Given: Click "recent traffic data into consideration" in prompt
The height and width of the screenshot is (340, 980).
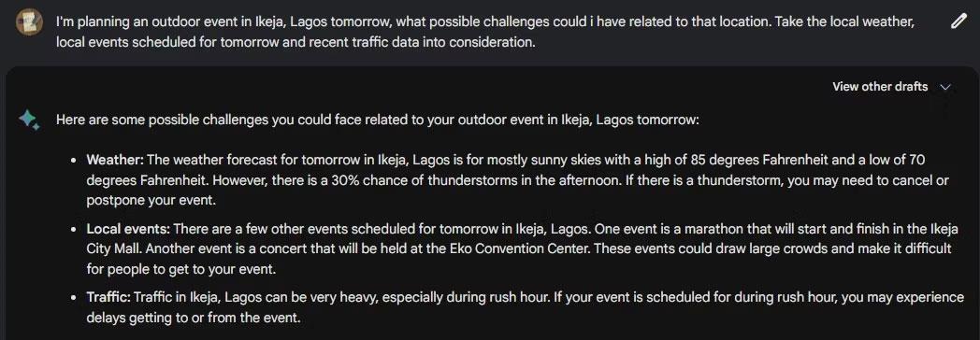Looking at the screenshot, I should point(422,43).
